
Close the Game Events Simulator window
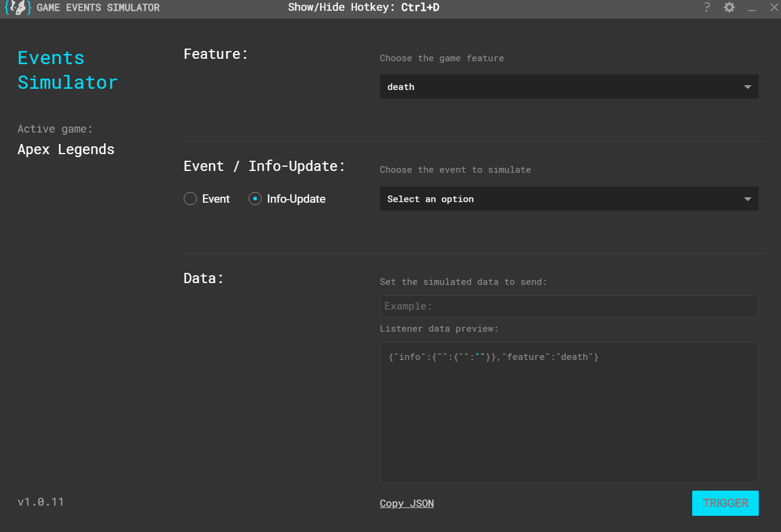774,8
